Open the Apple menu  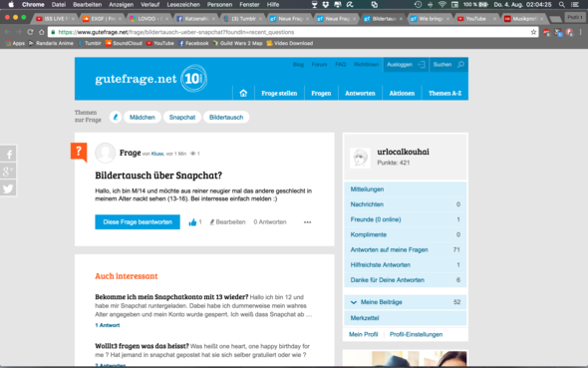tap(11, 5)
